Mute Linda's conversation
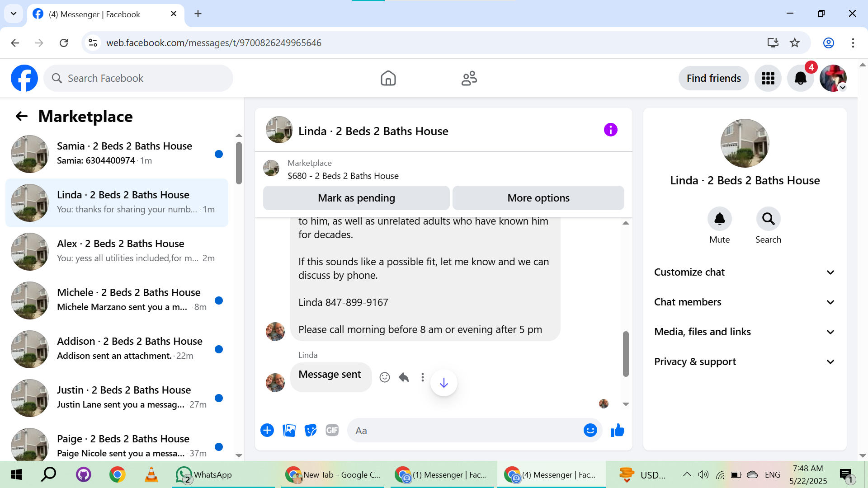 point(719,220)
